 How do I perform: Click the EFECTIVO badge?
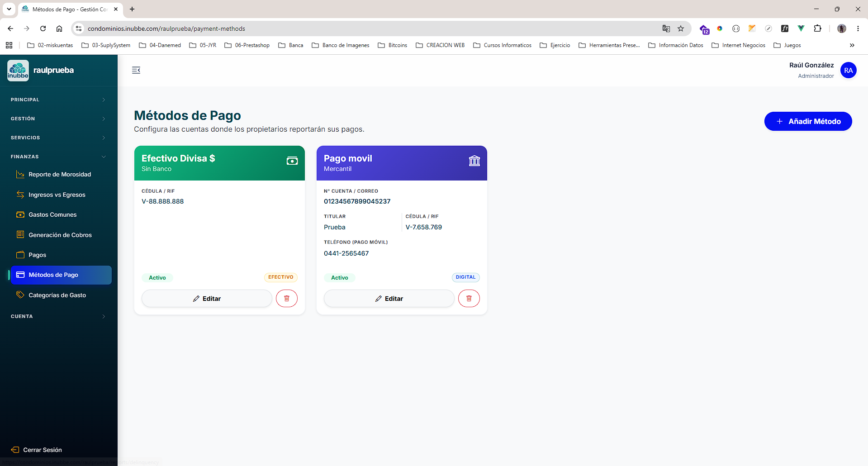pyautogui.click(x=280, y=277)
